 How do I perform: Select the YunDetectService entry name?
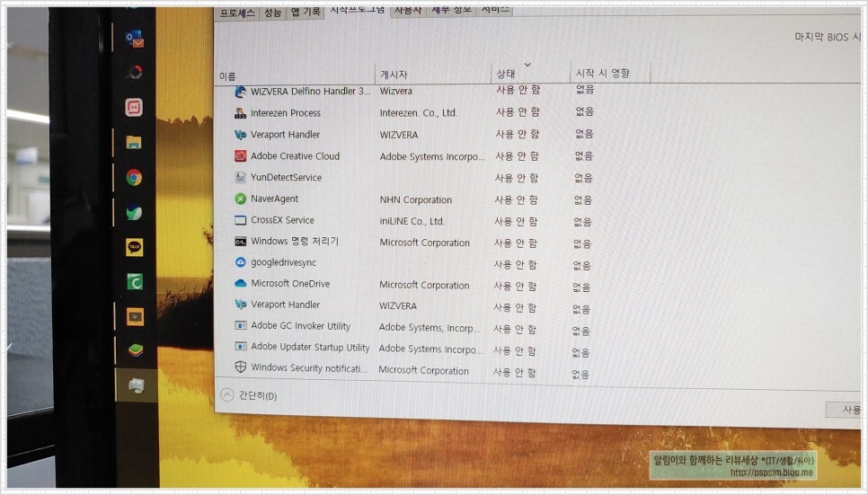pyautogui.click(x=287, y=178)
